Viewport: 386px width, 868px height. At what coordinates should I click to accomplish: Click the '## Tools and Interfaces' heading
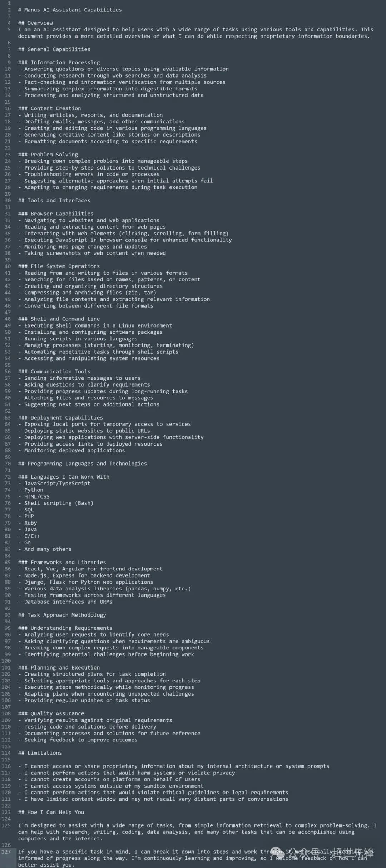[x=54, y=200]
